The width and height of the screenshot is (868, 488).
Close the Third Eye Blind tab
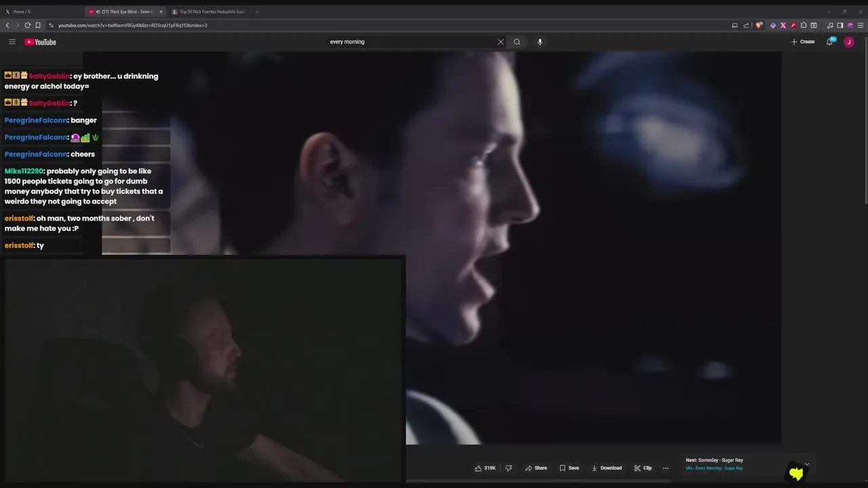coord(161,12)
